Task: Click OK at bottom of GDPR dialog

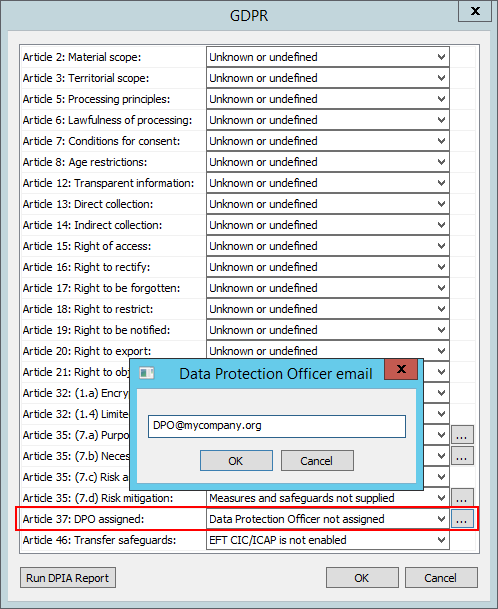Action: click(x=362, y=578)
